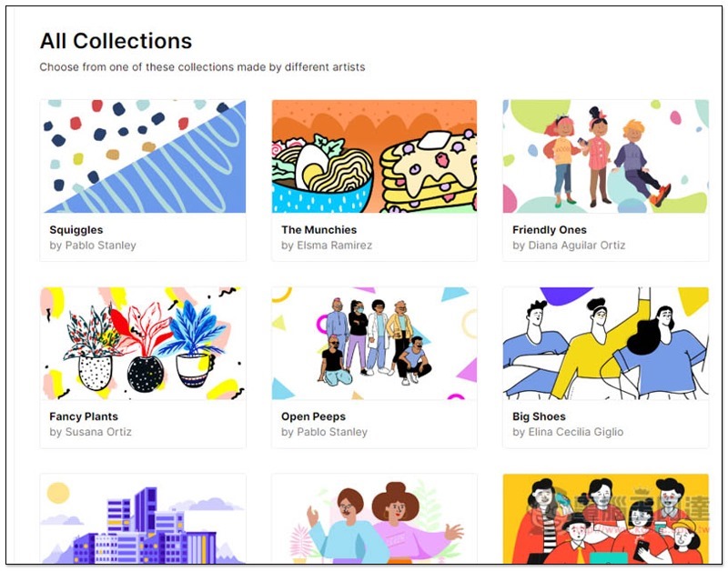
Task: Click the Friendly Ones title link
Action: 550,230
